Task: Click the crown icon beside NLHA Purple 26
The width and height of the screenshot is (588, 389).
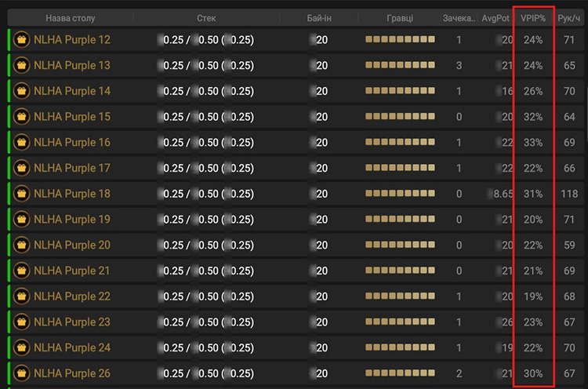Action: [x=22, y=373]
